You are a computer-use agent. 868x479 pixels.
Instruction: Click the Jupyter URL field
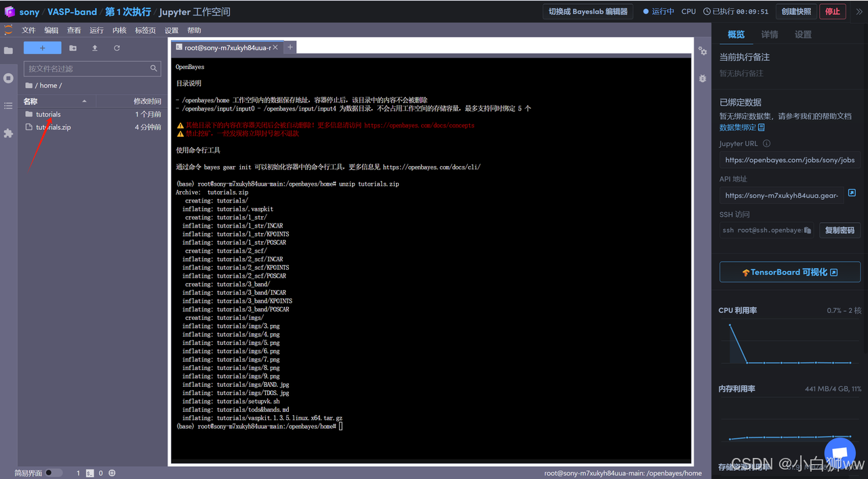tap(790, 160)
